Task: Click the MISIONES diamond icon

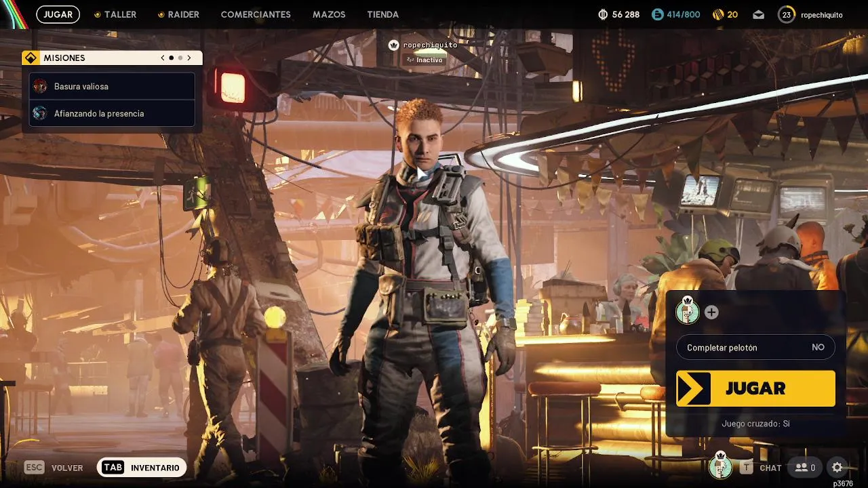Action: [30, 58]
